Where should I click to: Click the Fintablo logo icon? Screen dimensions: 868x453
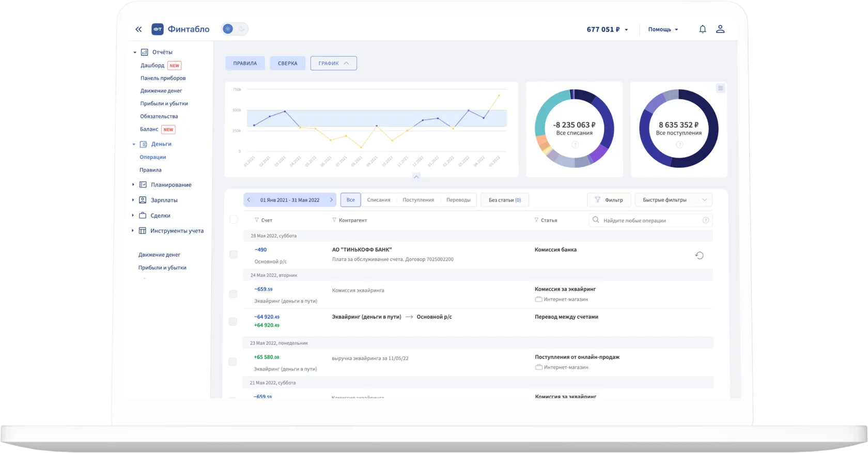[x=157, y=29]
